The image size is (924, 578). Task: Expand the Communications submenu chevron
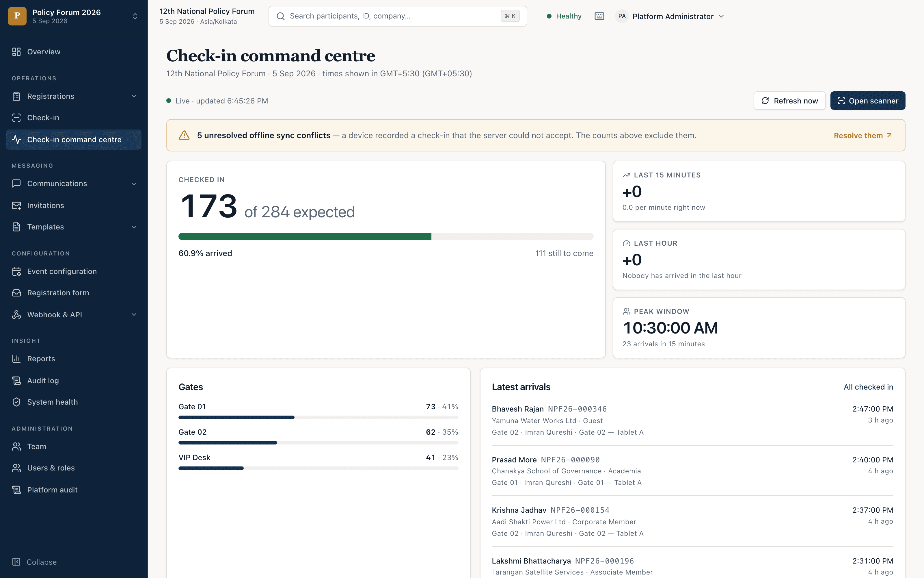[134, 184]
